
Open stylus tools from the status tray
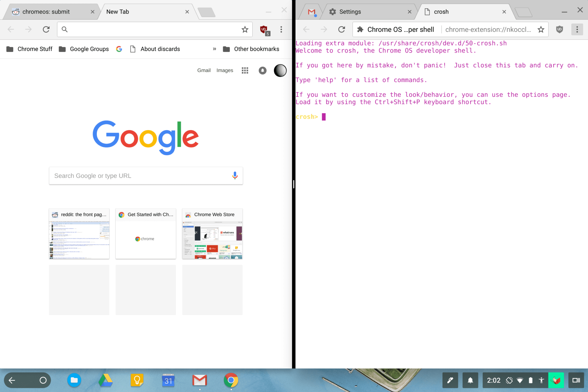point(450,380)
